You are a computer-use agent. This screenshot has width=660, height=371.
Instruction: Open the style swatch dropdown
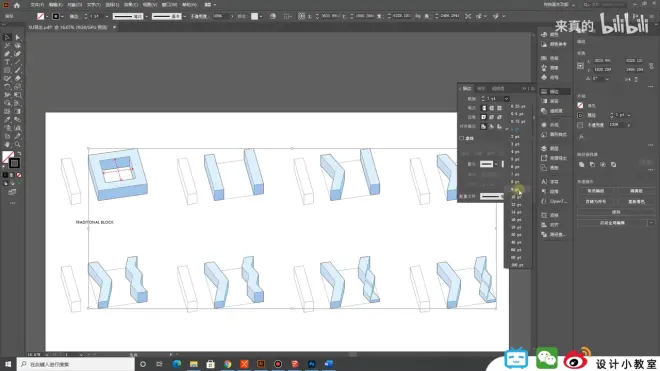pos(261,16)
